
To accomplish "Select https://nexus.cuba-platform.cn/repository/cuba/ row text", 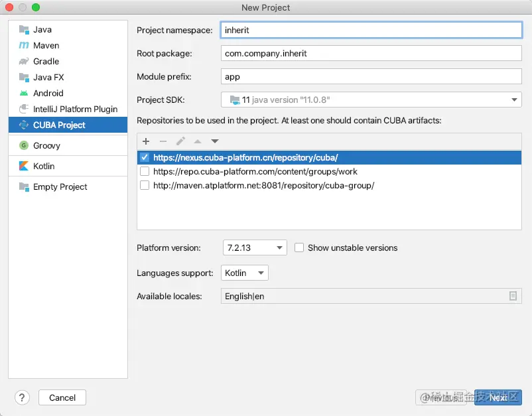I will coord(245,157).
